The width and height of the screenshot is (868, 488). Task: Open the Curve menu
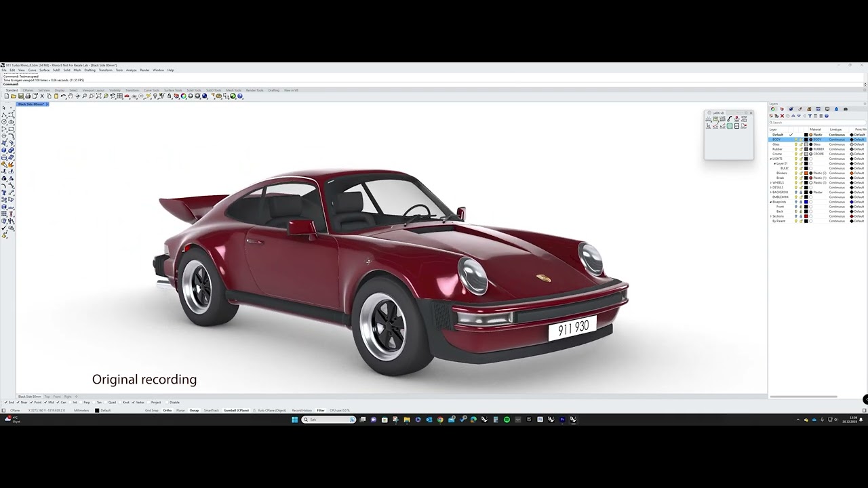point(32,70)
